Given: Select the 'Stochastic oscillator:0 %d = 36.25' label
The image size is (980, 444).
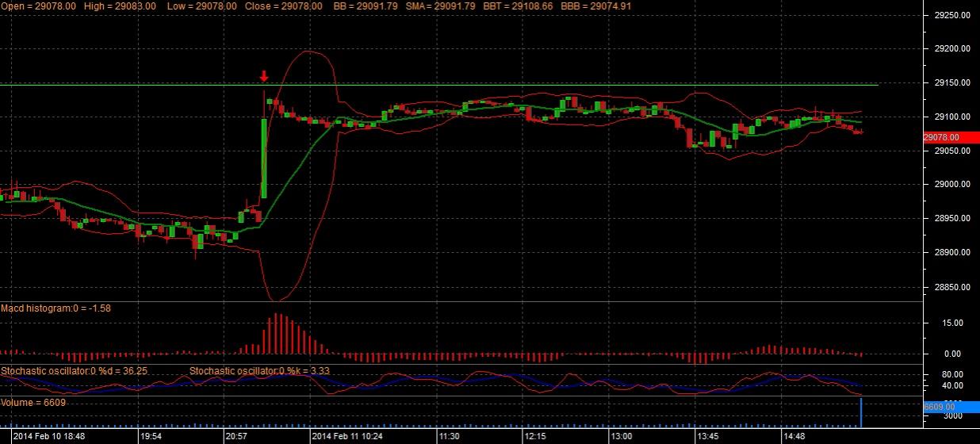Looking at the screenshot, I should click(74, 370).
